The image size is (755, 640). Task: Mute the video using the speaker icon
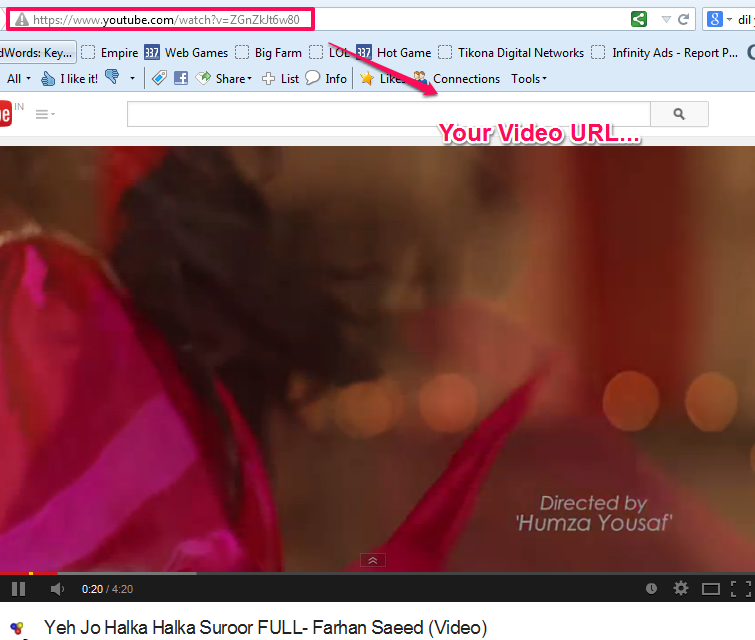[57, 588]
